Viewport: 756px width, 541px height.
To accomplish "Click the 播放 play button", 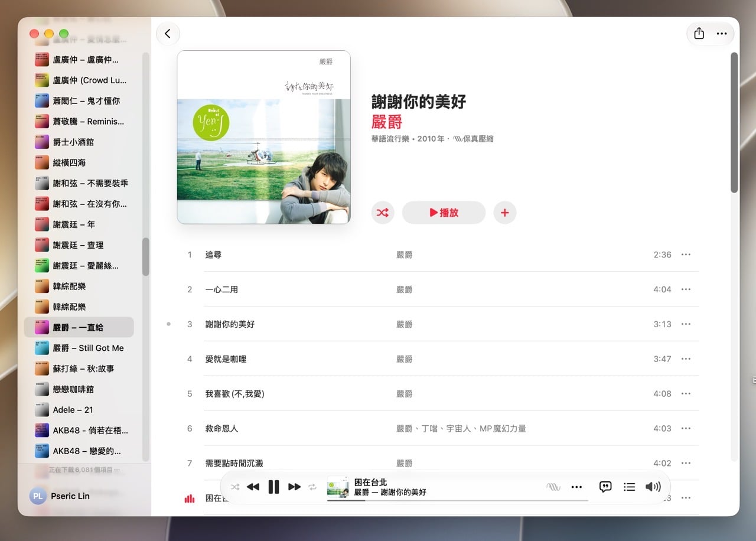I will click(444, 213).
